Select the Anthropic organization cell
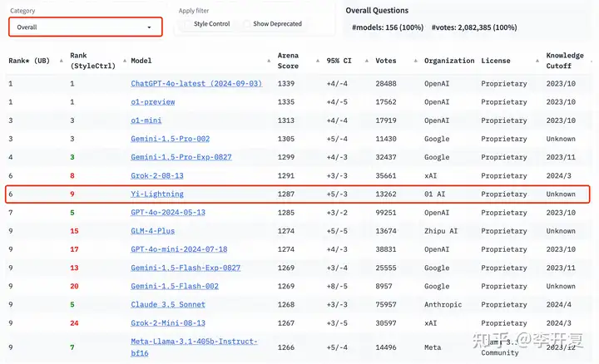Viewport: 599px width, 364px height. pos(443,304)
